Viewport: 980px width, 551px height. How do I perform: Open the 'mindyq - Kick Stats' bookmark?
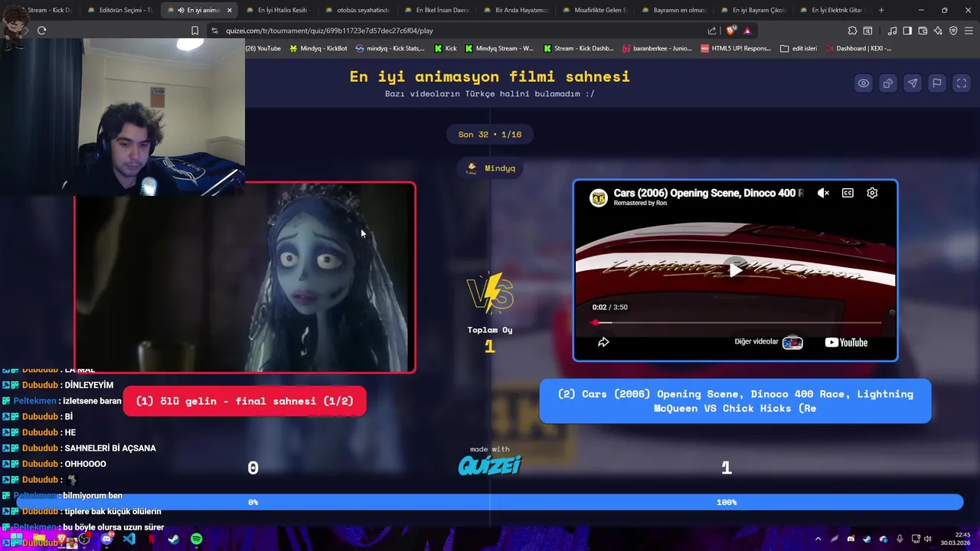tap(390, 48)
